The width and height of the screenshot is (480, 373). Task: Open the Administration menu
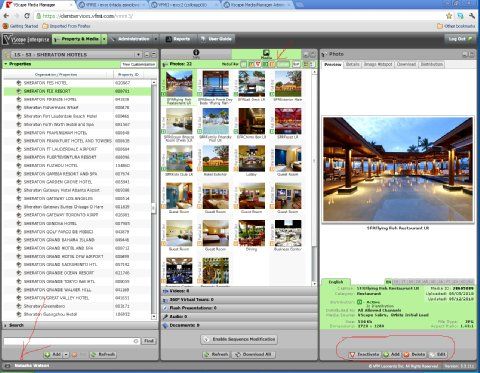coord(131,39)
